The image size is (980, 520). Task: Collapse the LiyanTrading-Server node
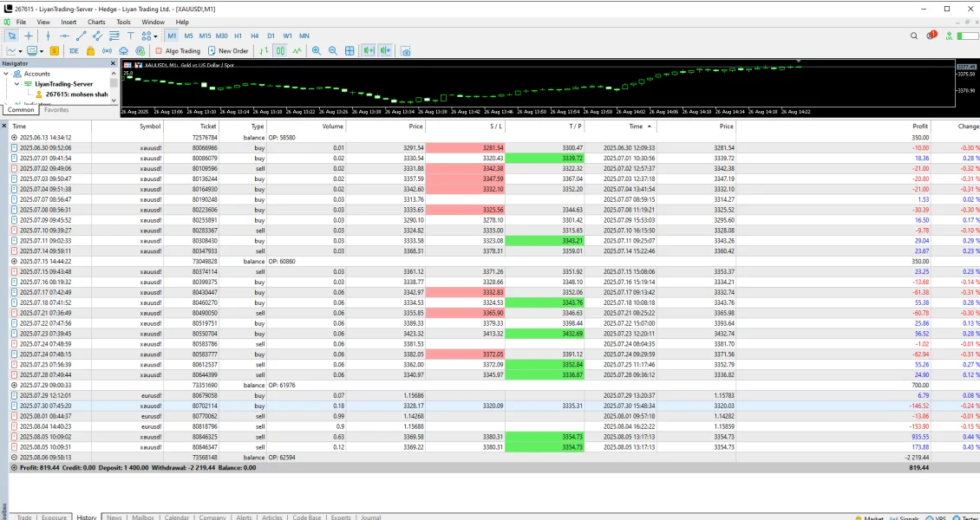pos(16,84)
